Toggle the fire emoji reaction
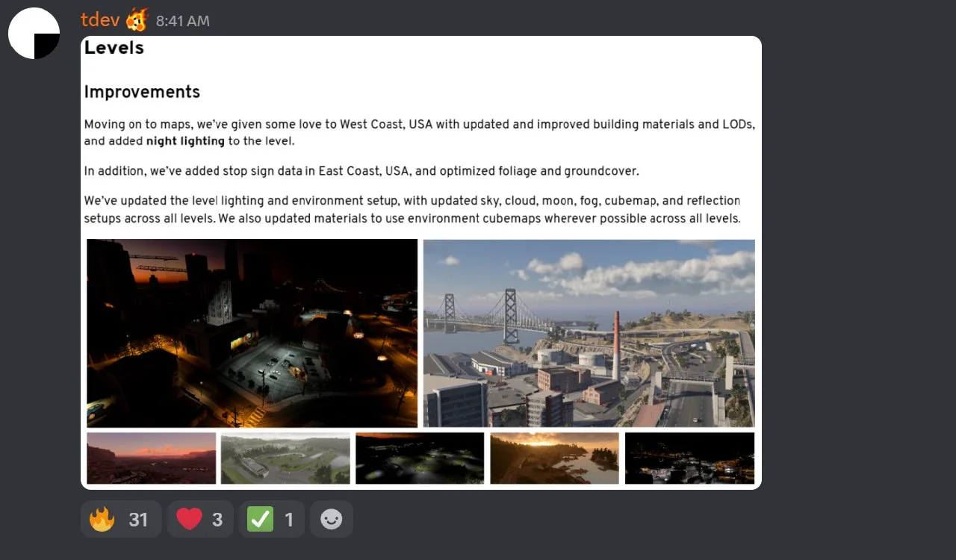This screenshot has height=560, width=956. (x=121, y=519)
